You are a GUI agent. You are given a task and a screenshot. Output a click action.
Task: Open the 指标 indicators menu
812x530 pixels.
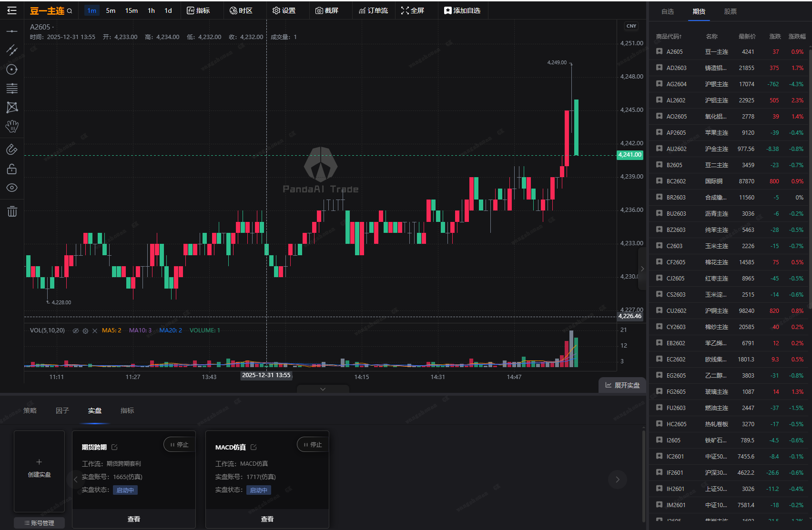(198, 10)
